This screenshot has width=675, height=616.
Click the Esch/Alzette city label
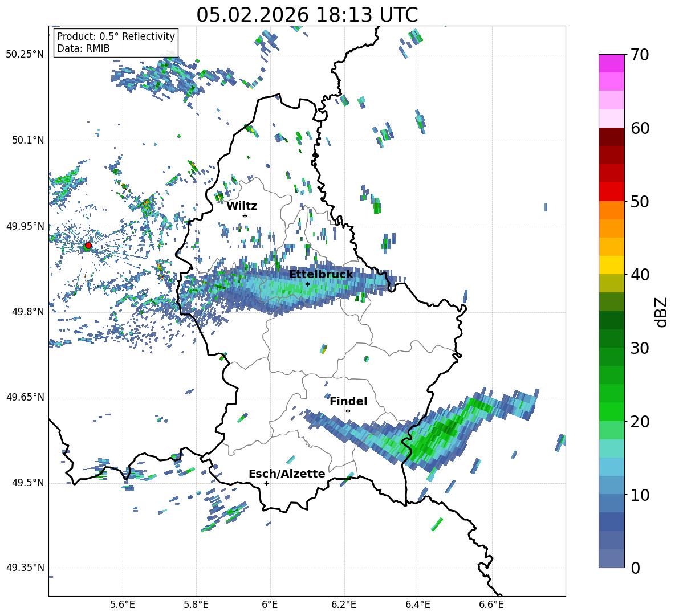287,474
